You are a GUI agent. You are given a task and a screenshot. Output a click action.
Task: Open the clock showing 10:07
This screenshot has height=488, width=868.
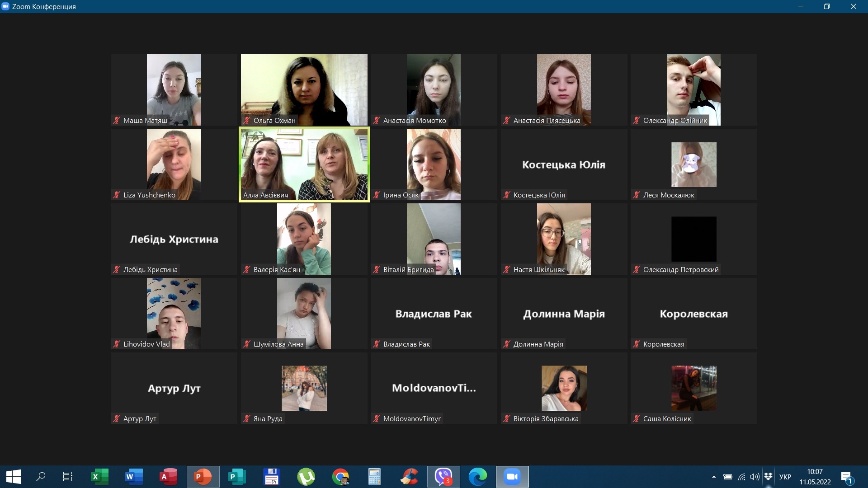pyautogui.click(x=815, y=477)
